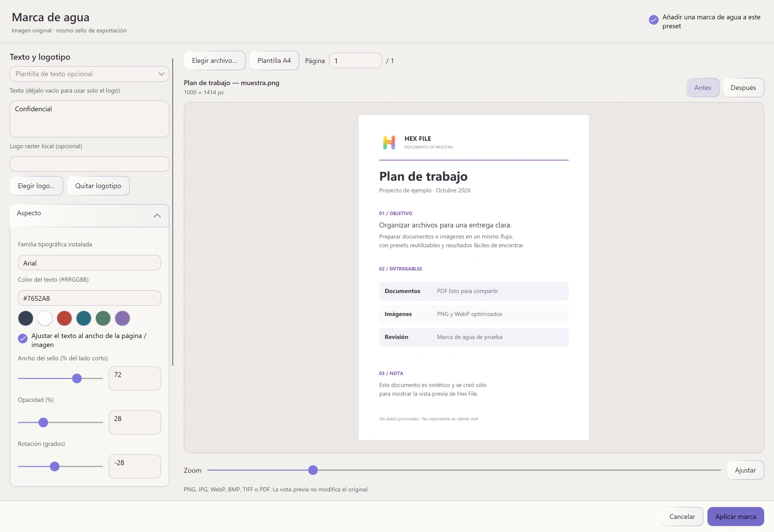Click the 'Elegir archivo...' button
774x532 pixels.
click(214, 60)
